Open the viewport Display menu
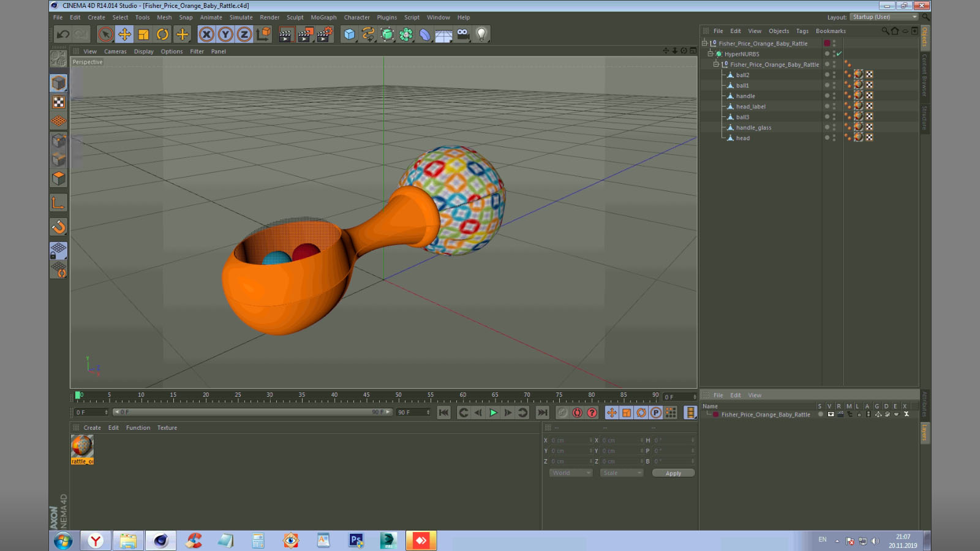The image size is (980, 551). coord(144,51)
